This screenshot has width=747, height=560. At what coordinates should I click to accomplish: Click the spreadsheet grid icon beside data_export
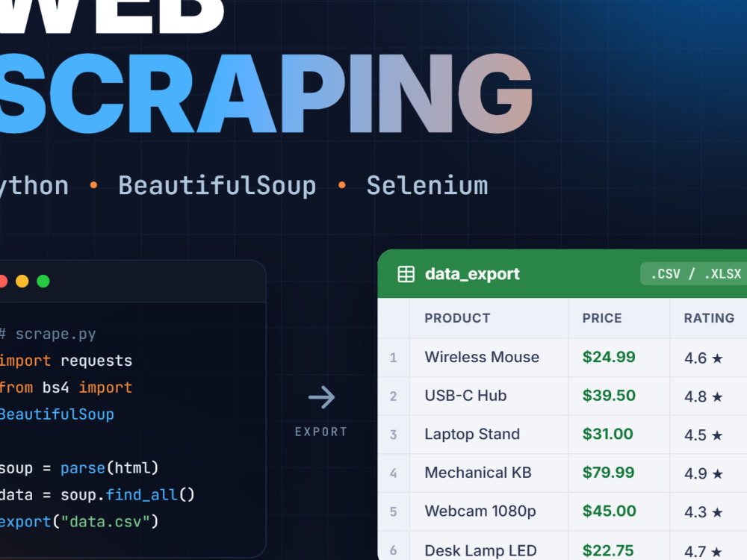[x=406, y=274]
